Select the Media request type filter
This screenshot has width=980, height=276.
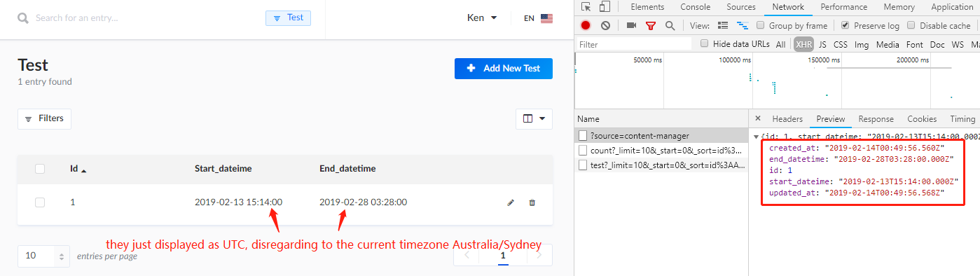coord(888,44)
